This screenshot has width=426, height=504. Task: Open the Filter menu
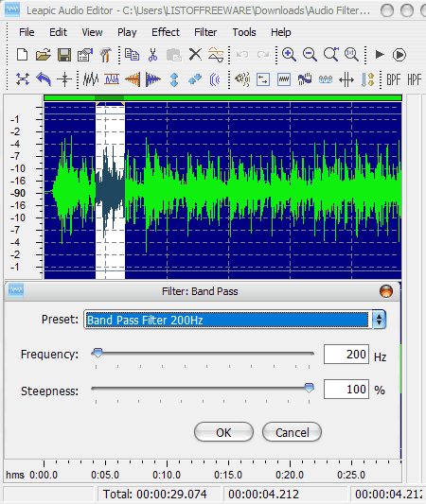[x=205, y=32]
